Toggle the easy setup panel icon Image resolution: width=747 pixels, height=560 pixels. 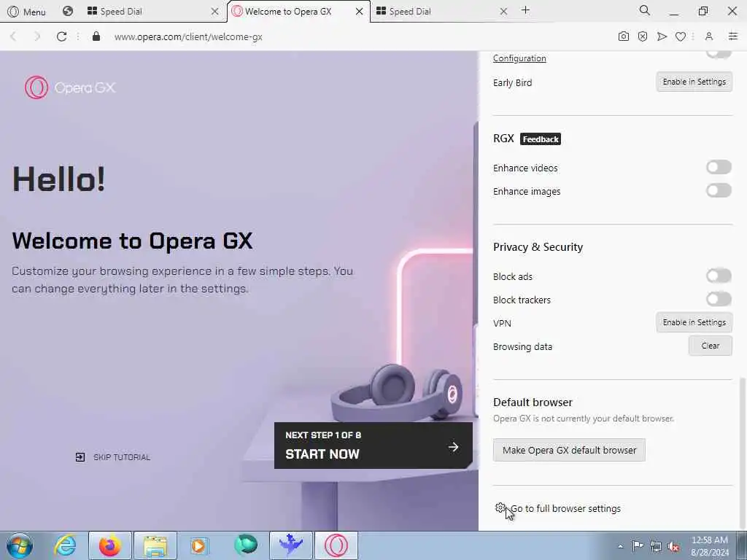(x=733, y=36)
